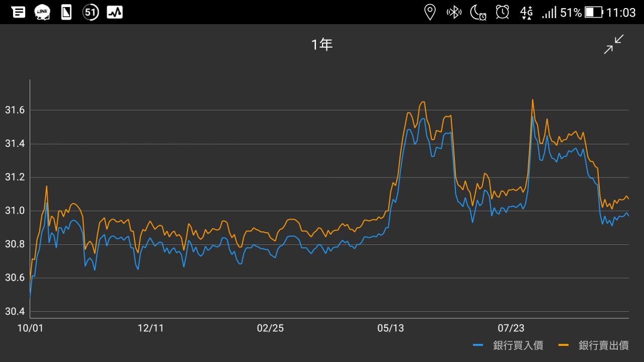Viewport: 644px width, 362px height.
Task: Tap the message notification icon in status bar
Action: 18,12
